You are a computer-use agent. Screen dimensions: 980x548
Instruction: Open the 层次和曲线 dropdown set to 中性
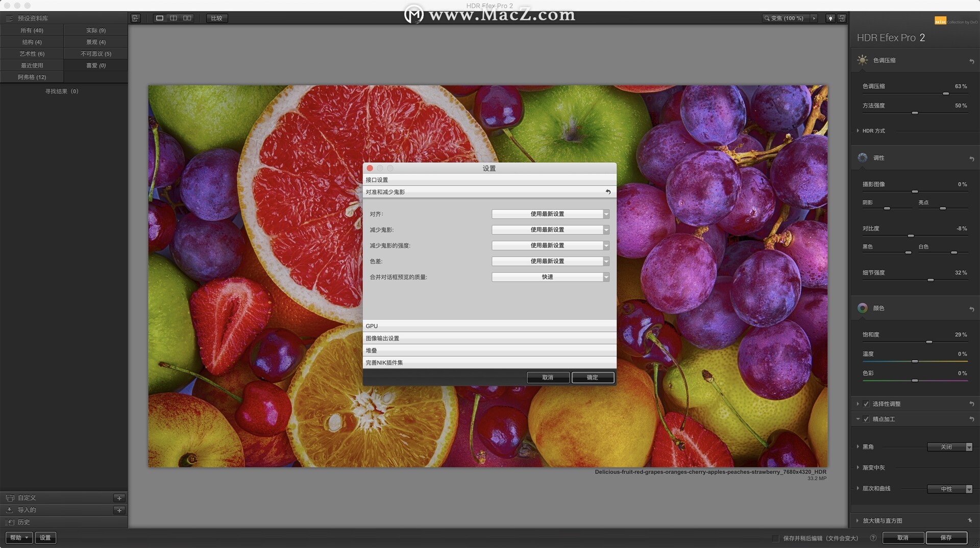pyautogui.click(x=949, y=489)
